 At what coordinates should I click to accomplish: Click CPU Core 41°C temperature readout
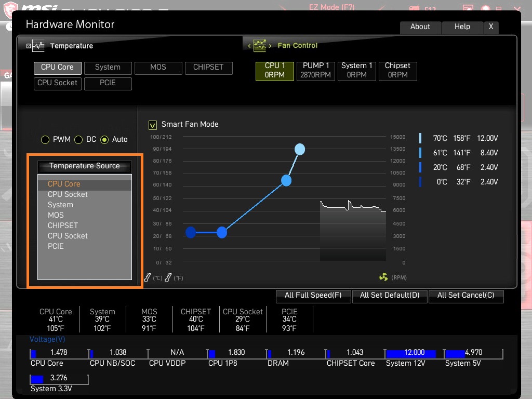pyautogui.click(x=56, y=320)
